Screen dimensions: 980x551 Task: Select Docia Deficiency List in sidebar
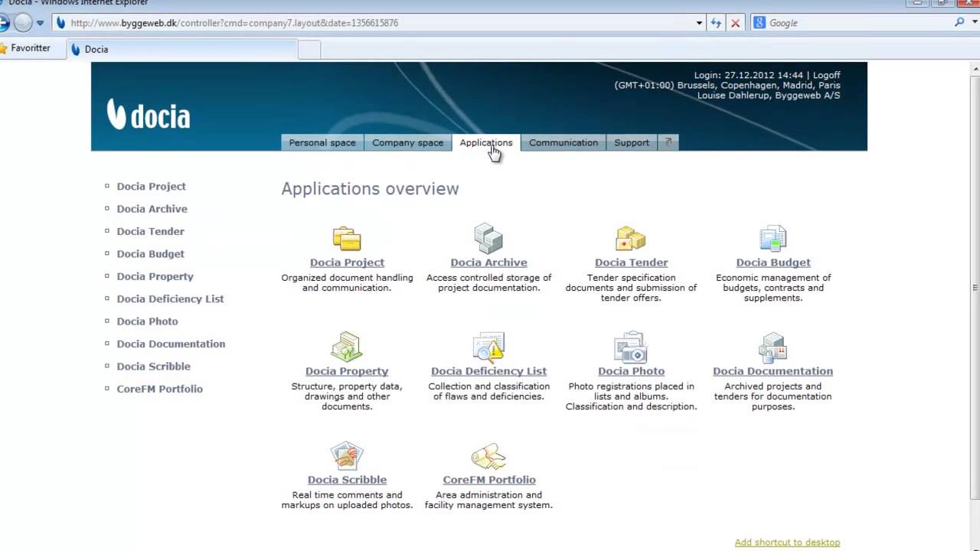(x=170, y=299)
